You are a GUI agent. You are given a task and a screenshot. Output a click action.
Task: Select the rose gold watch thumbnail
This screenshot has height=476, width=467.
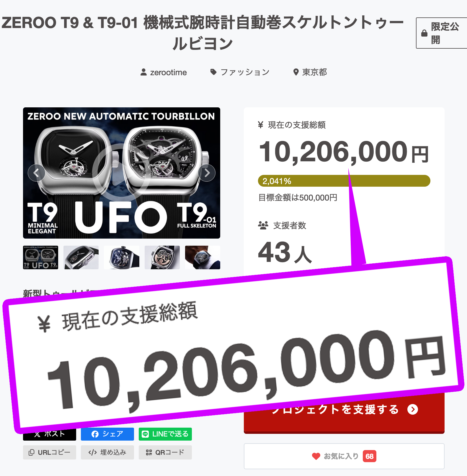click(162, 257)
